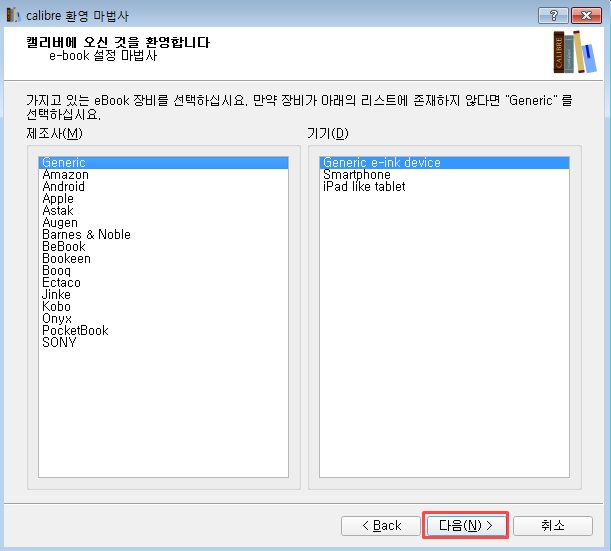Choose Smartphone in device list
The height and width of the screenshot is (551, 611).
444,175
